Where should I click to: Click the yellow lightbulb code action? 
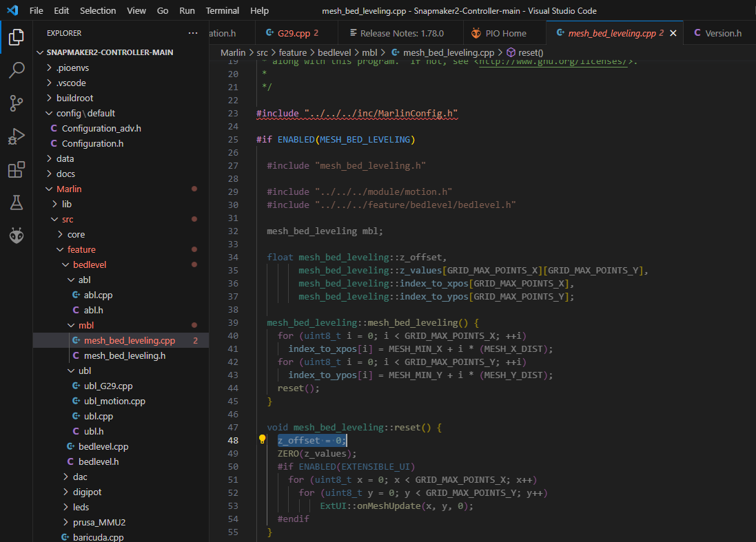tap(263, 439)
